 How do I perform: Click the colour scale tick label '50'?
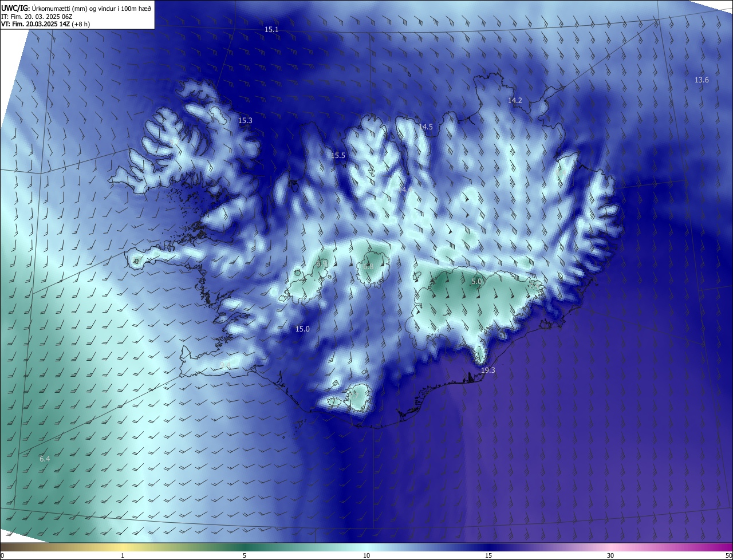(728, 555)
